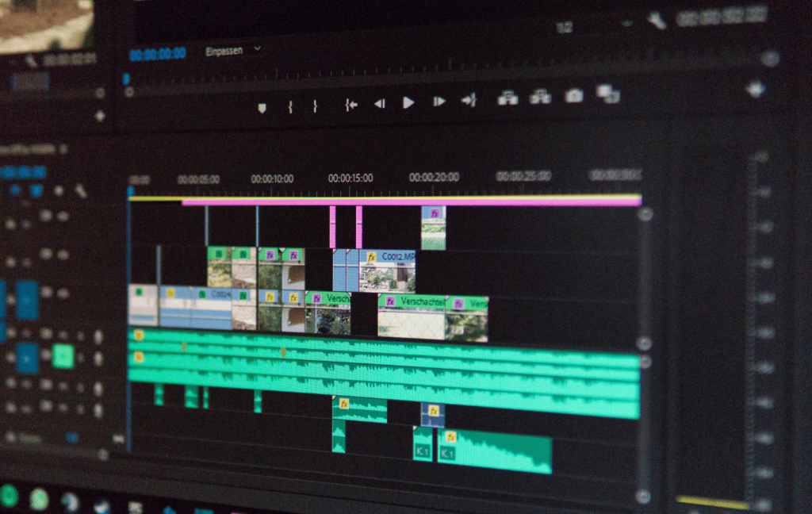Click the Step Forward One Frame button

(x=439, y=102)
